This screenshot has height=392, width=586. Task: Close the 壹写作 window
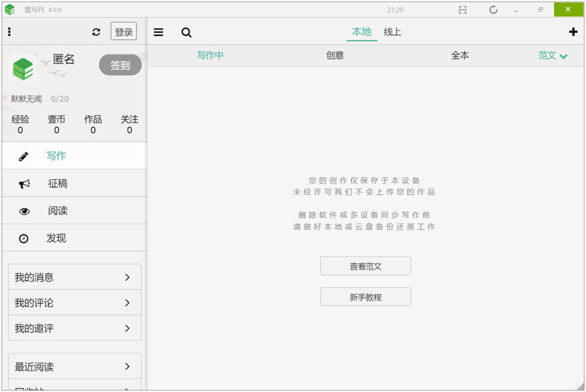coord(568,9)
